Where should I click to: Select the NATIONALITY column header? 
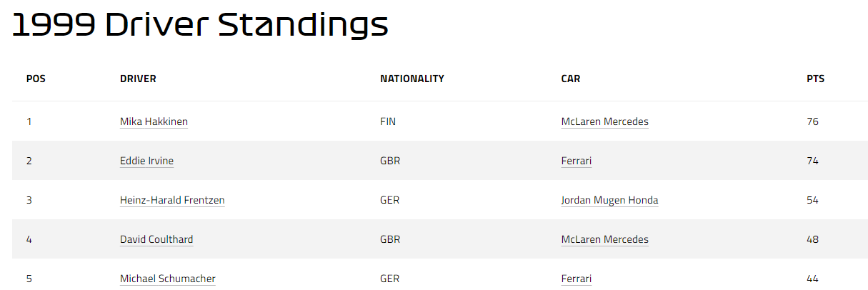(412, 79)
